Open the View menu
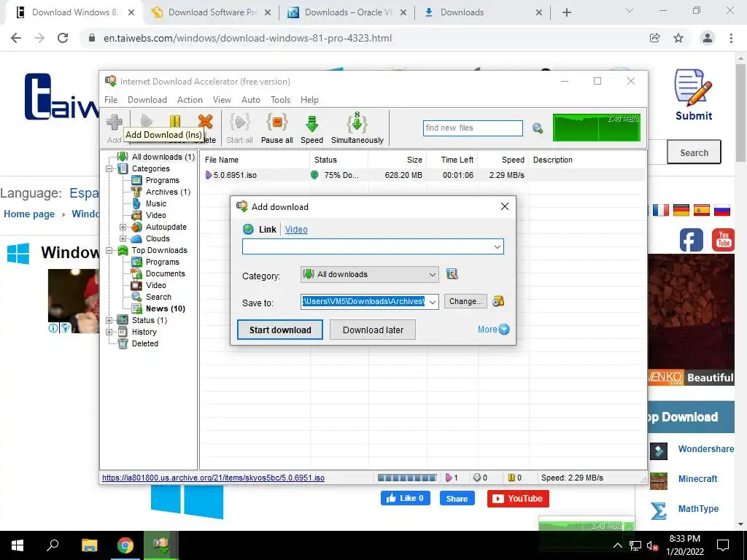Viewport: 747px width, 560px height. pyautogui.click(x=222, y=99)
